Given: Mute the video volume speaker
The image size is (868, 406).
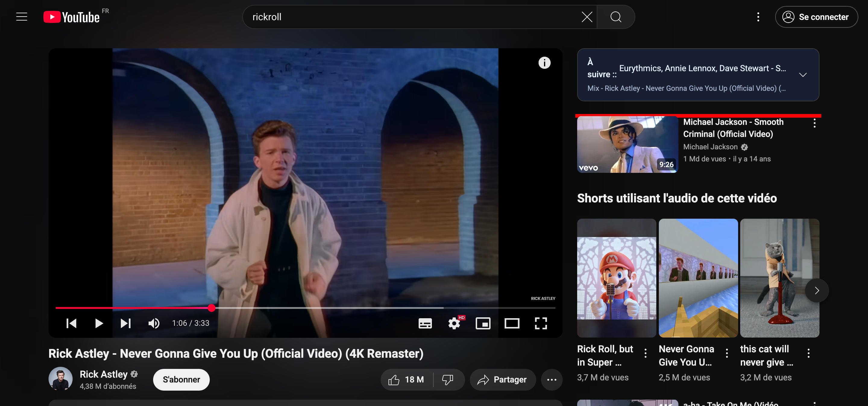Looking at the screenshot, I should [154, 323].
